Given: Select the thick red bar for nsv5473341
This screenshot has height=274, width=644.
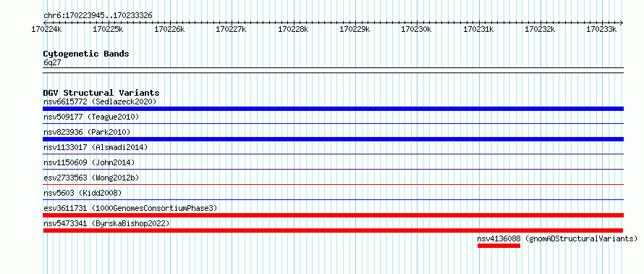Looking at the screenshot, I should 333,231.
